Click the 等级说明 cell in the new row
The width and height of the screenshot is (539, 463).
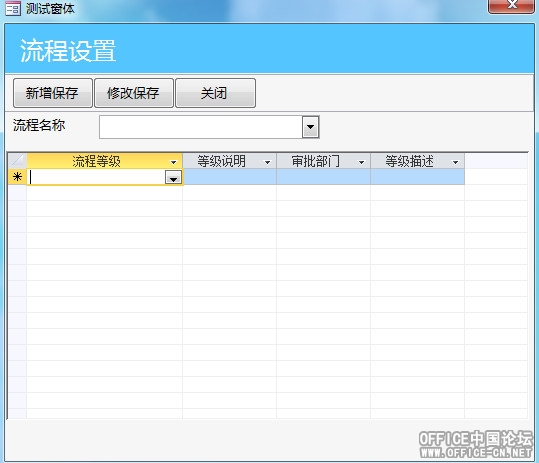[229, 177]
